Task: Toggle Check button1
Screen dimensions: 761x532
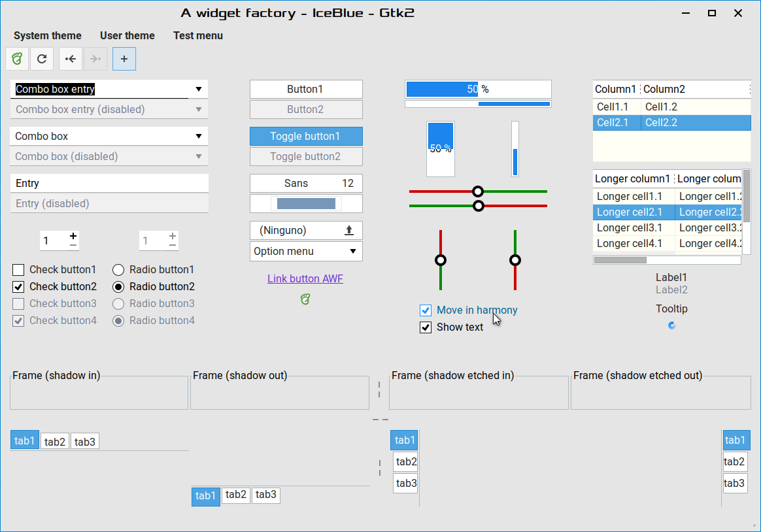Action: (18, 270)
